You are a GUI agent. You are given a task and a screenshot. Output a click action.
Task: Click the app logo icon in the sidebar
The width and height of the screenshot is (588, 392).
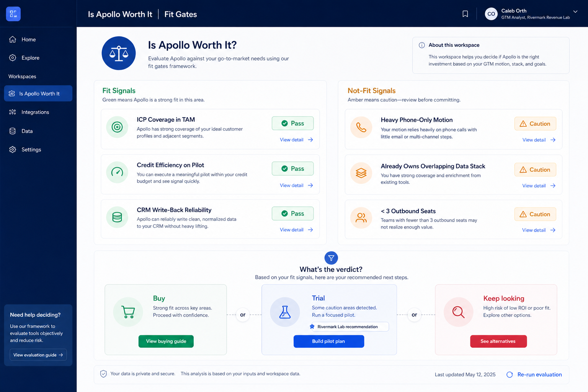click(13, 14)
